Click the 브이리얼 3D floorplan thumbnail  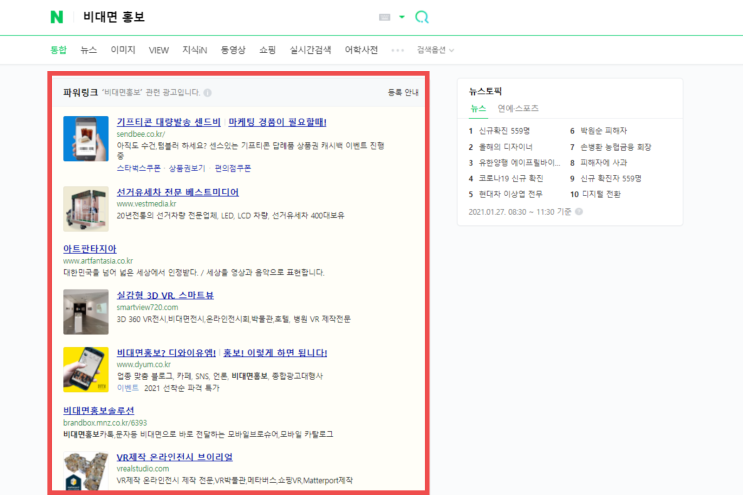point(86,471)
